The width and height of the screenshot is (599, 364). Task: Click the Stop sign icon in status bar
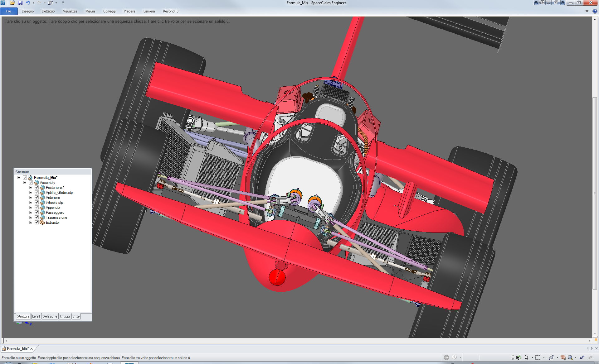pyautogui.click(x=446, y=357)
